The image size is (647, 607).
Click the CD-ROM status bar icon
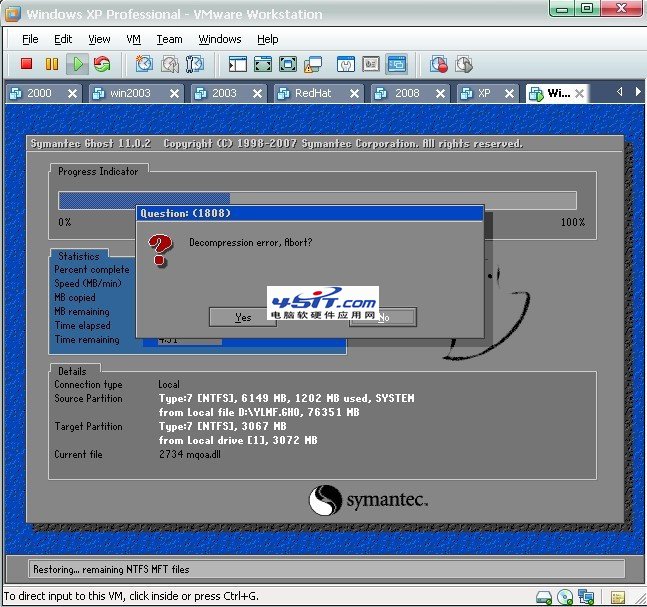click(x=565, y=597)
